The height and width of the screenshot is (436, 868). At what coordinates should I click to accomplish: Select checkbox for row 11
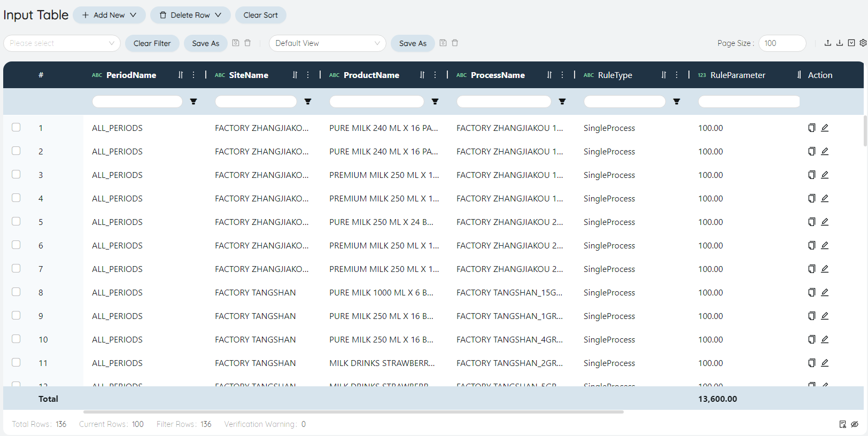click(16, 362)
